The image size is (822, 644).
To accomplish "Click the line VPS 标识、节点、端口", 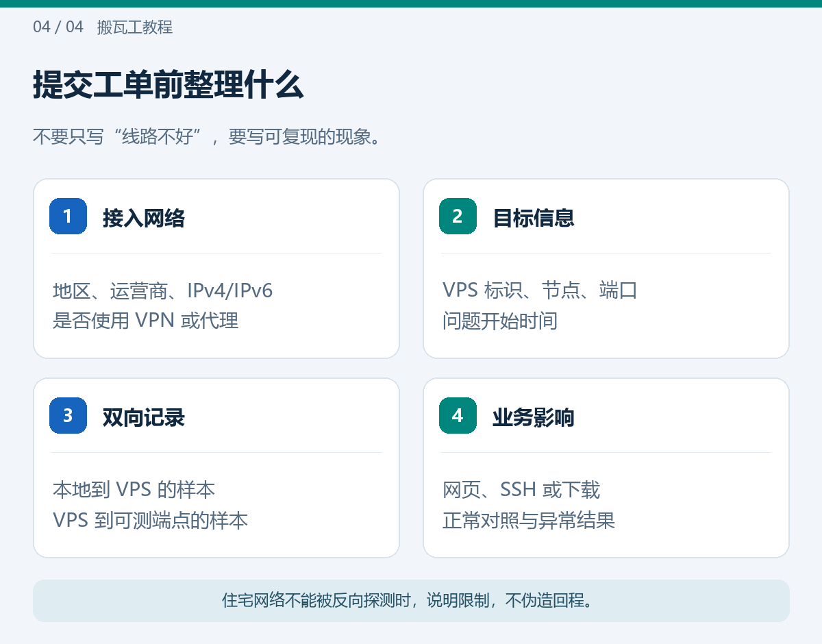I will (x=540, y=290).
